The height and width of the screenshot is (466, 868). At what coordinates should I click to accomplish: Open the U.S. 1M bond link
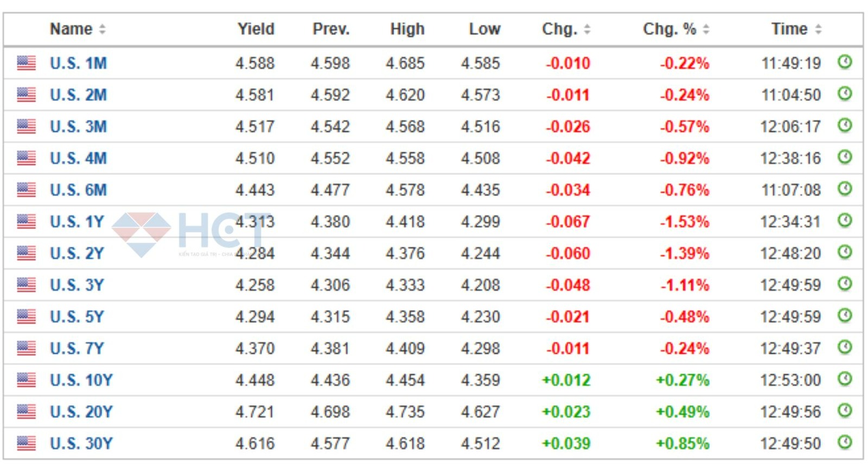point(78,63)
